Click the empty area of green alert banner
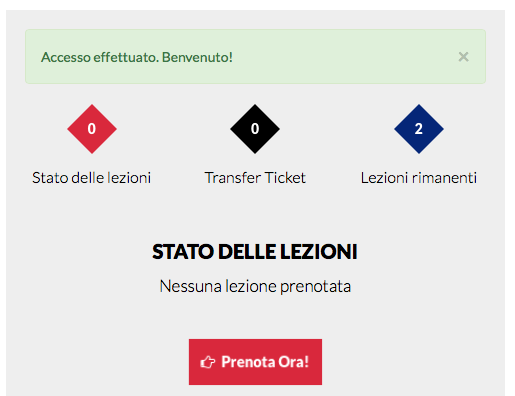Screen dimensions: 515x396 [343, 57]
